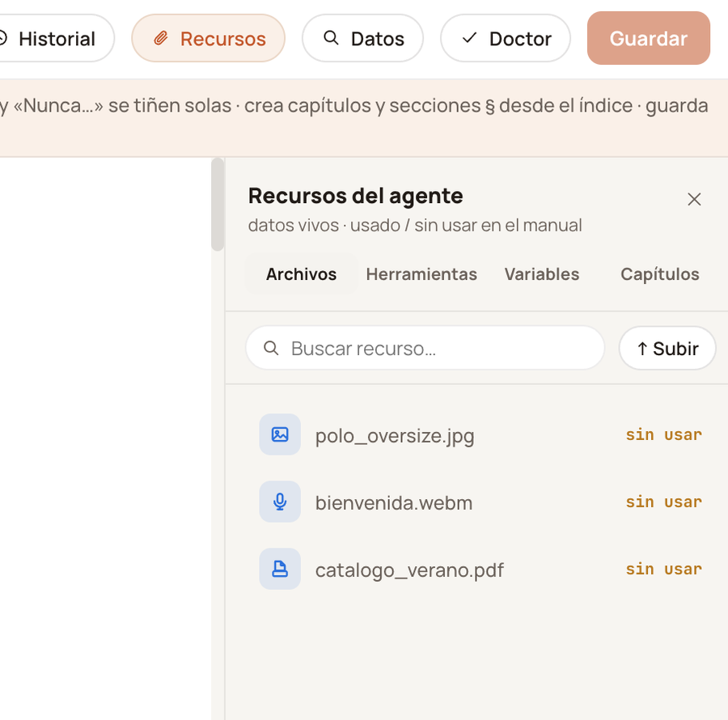
Task: Click the Guardar button
Action: pos(649,38)
